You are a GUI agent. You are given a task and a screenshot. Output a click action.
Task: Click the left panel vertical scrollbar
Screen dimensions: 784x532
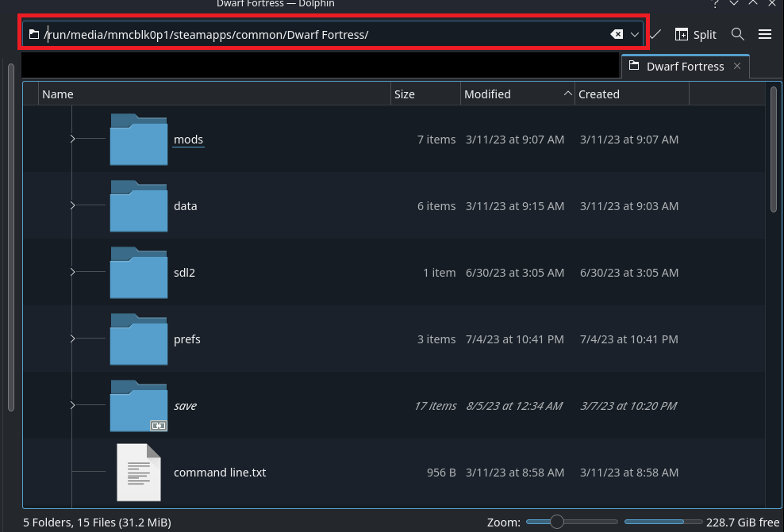pyautogui.click(x=11, y=237)
